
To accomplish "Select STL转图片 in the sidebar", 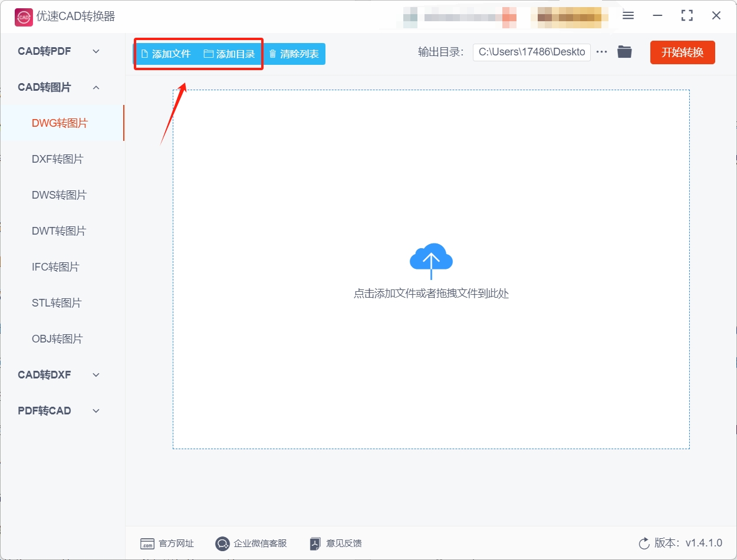I will tap(57, 303).
